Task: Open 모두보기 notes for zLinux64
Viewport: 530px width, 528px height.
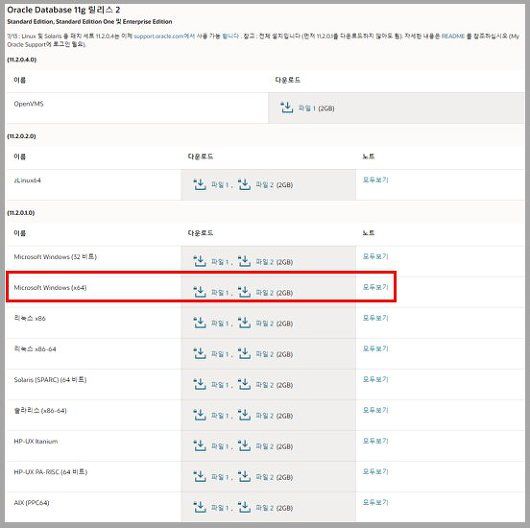Action: click(375, 180)
